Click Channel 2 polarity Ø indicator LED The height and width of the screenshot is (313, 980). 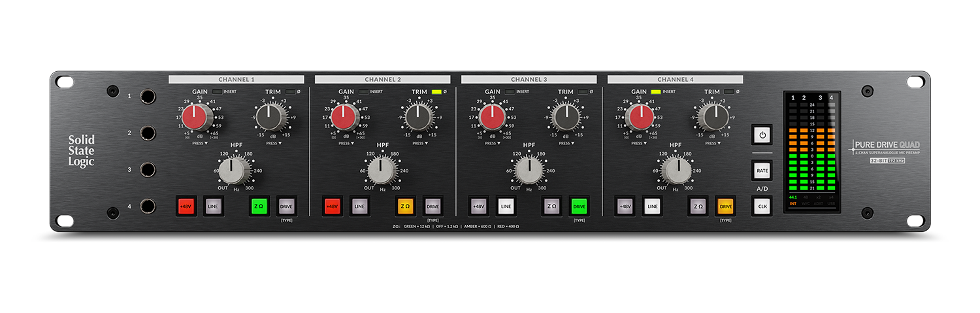436,91
